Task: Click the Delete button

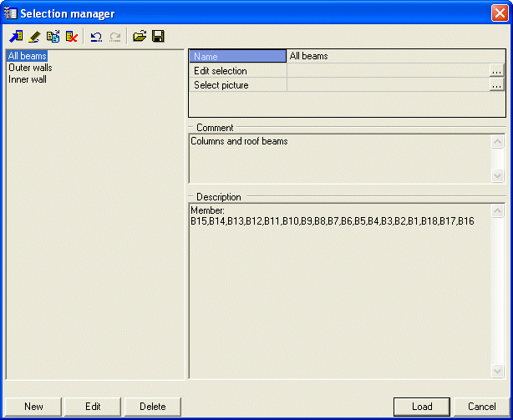Action: coord(152,407)
